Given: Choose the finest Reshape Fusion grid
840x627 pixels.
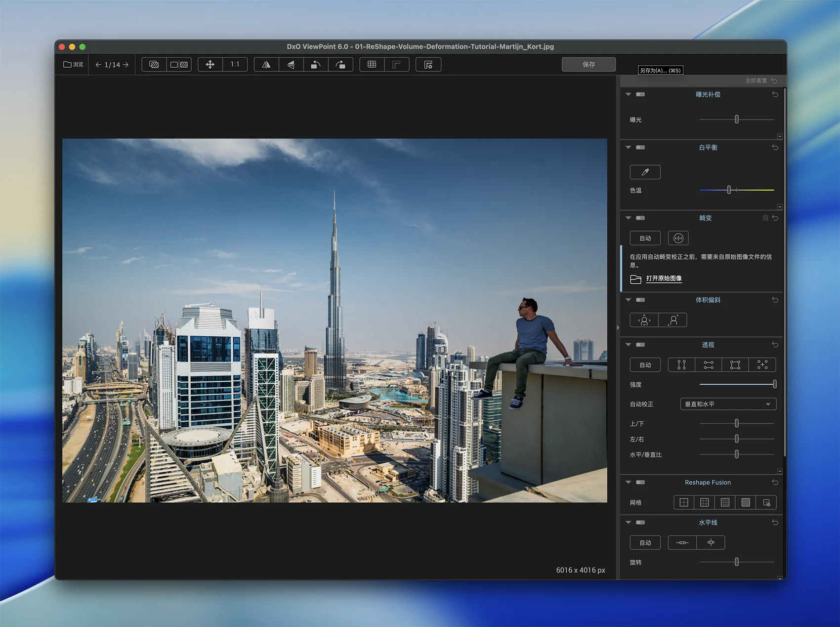Looking at the screenshot, I should coord(746,502).
